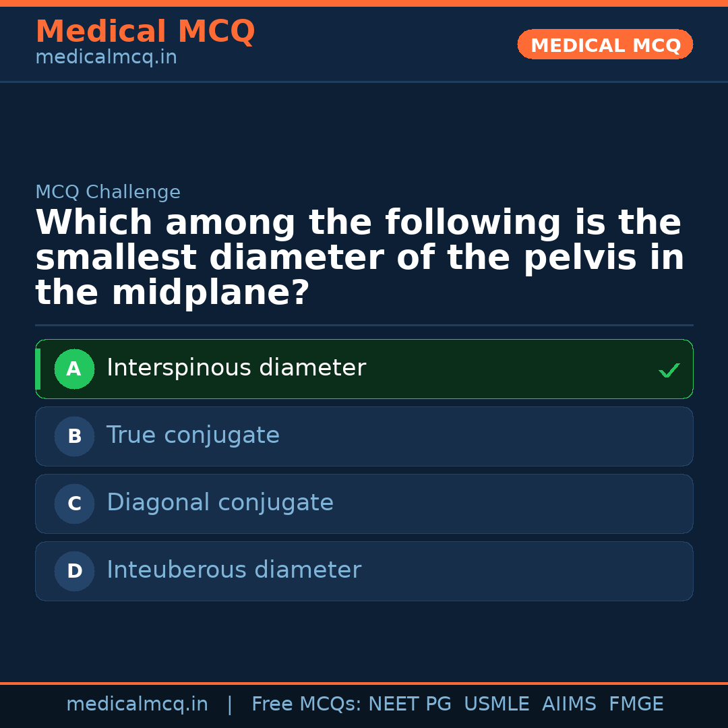
Task: Click the large Medical MCQ header title
Action: click(145, 32)
